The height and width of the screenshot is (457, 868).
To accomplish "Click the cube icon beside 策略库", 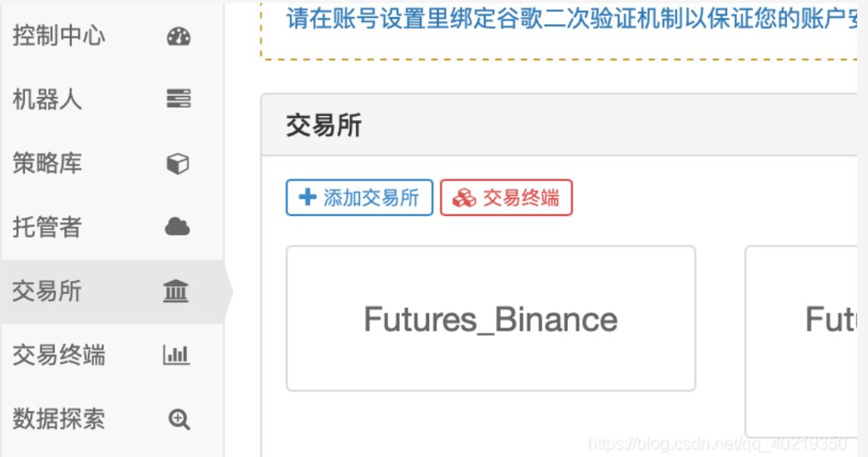I will (178, 164).
